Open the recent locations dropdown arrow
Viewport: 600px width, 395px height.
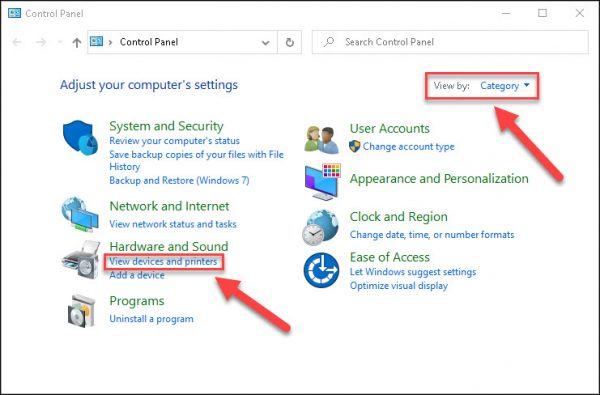click(x=59, y=42)
